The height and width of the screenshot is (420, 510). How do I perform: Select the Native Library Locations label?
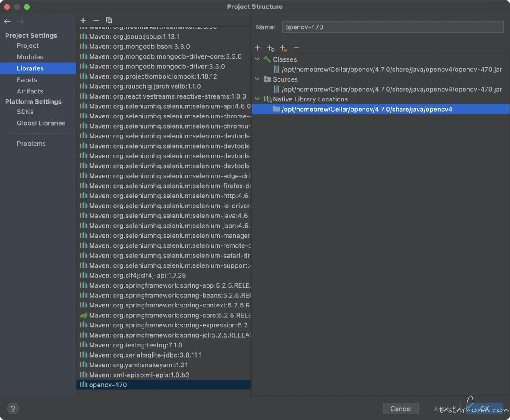pos(310,99)
